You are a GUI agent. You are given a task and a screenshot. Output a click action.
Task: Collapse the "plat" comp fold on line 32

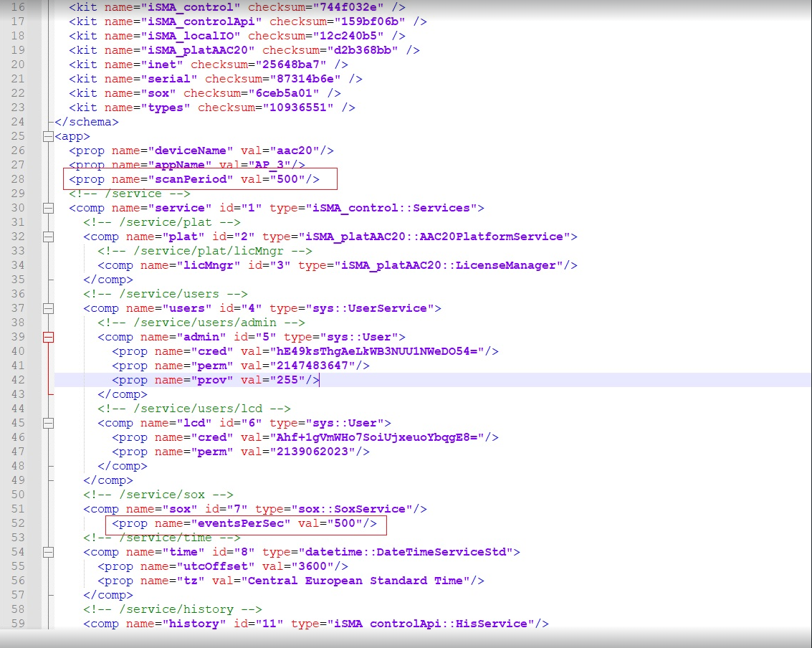tap(48, 237)
